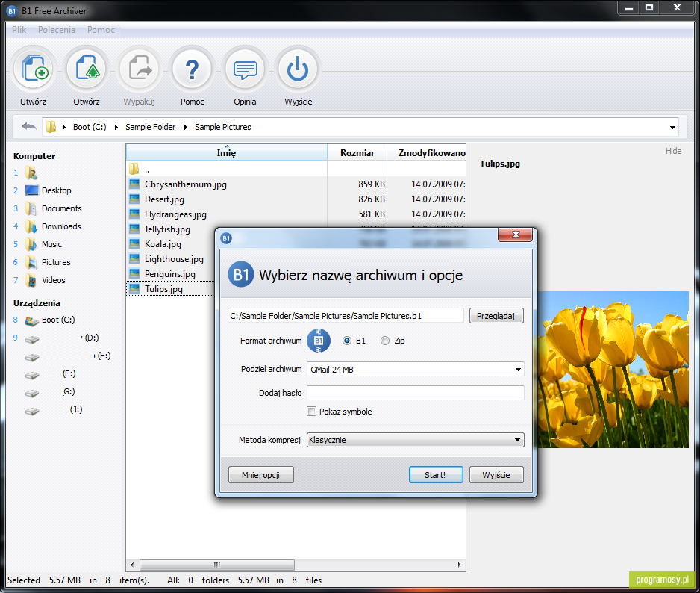
Task: Click the B1 format icon in the dialog
Action: point(319,341)
